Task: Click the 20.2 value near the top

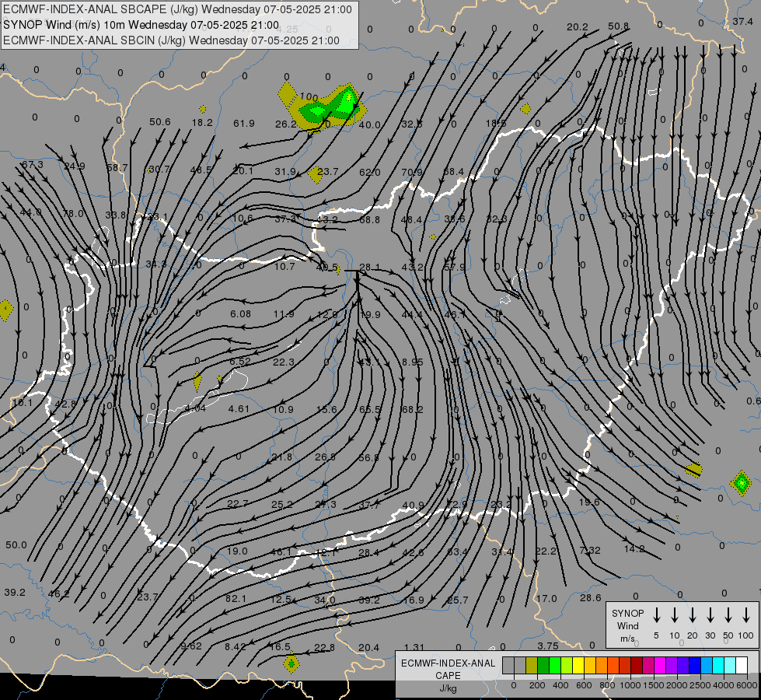Action: point(577,27)
